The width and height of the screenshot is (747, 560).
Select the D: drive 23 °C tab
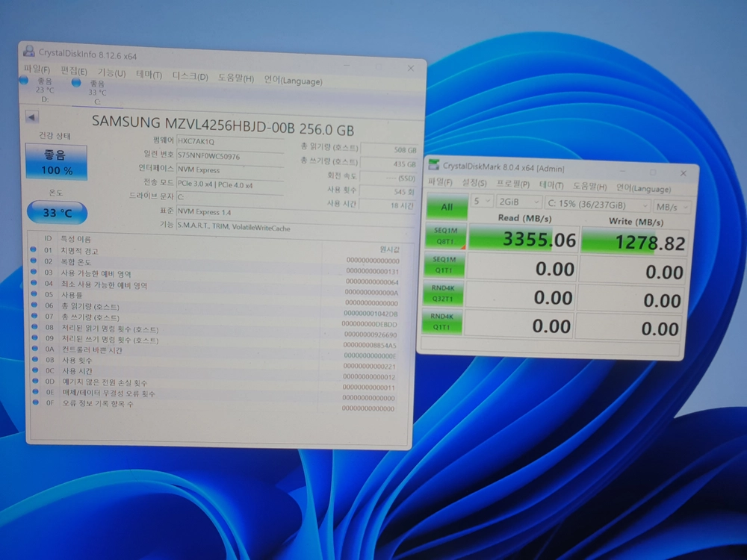click(39, 89)
